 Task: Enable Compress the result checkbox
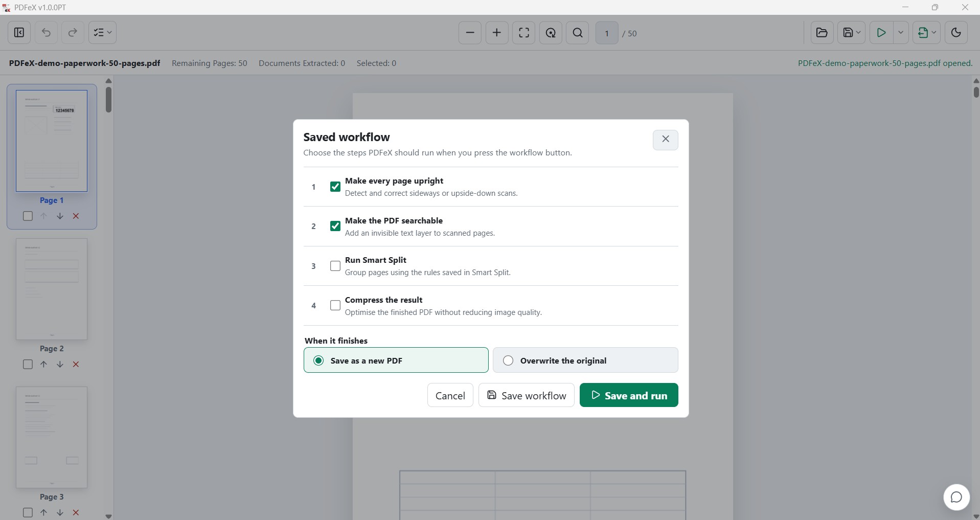click(x=335, y=305)
